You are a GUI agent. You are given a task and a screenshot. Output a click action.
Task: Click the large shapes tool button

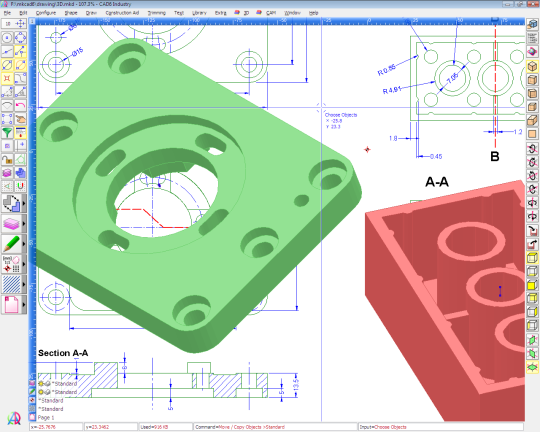coord(12,203)
